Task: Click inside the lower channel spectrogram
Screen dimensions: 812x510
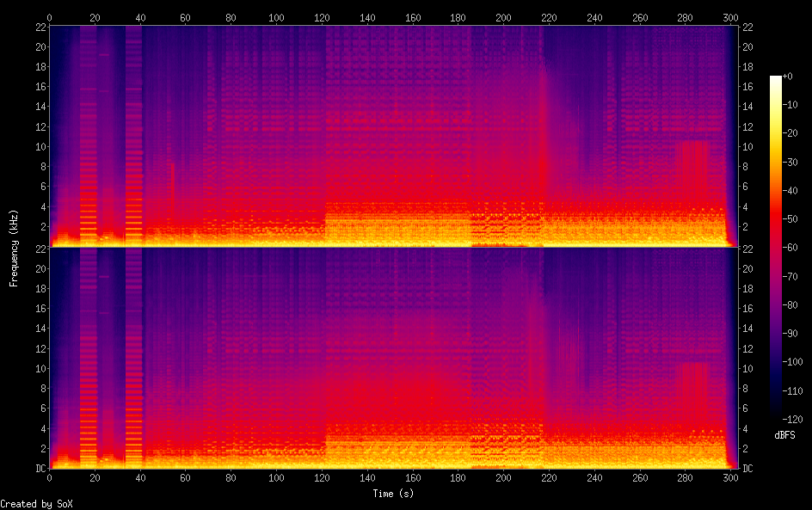Action: click(x=394, y=359)
